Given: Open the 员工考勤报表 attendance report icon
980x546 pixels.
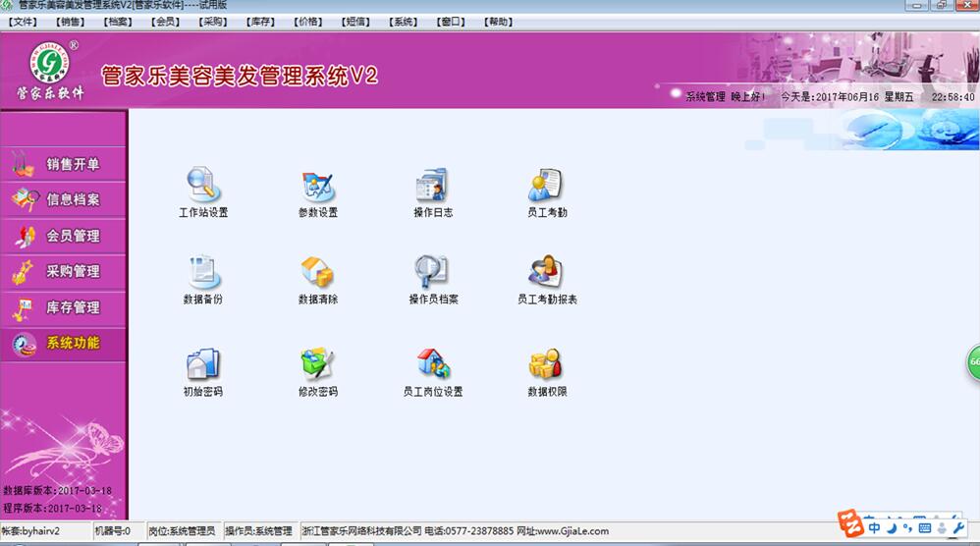Looking at the screenshot, I should coord(546,272).
